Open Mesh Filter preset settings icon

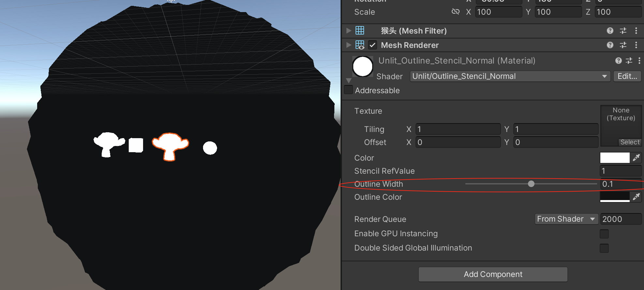[623, 31]
